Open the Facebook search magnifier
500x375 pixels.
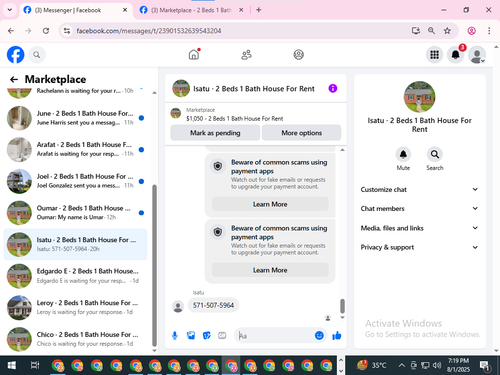tap(37, 55)
